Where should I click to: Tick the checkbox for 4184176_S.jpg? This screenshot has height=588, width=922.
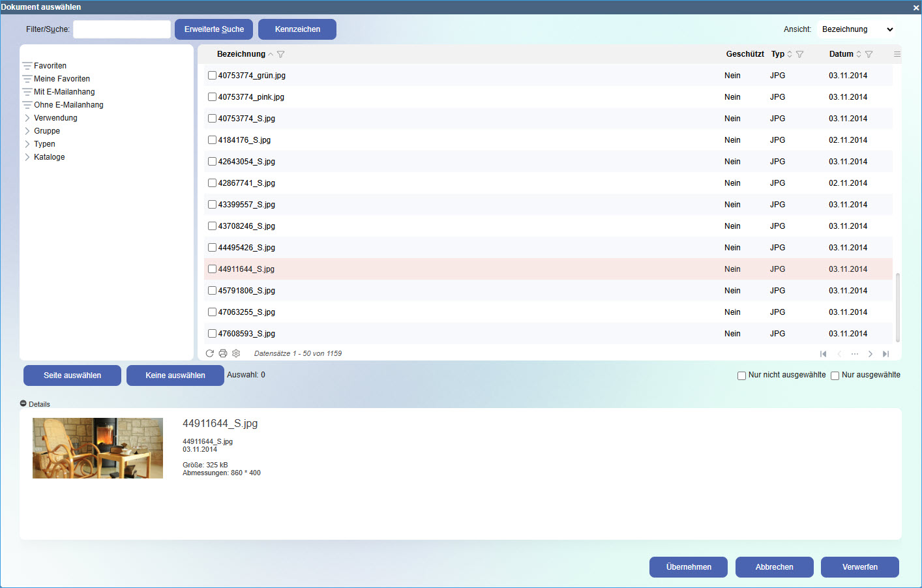pyautogui.click(x=212, y=140)
